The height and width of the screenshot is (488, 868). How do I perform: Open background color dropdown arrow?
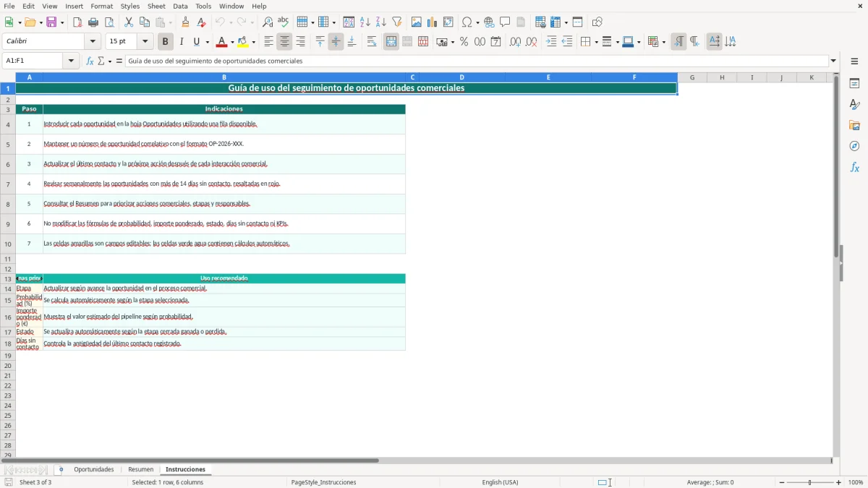point(254,42)
